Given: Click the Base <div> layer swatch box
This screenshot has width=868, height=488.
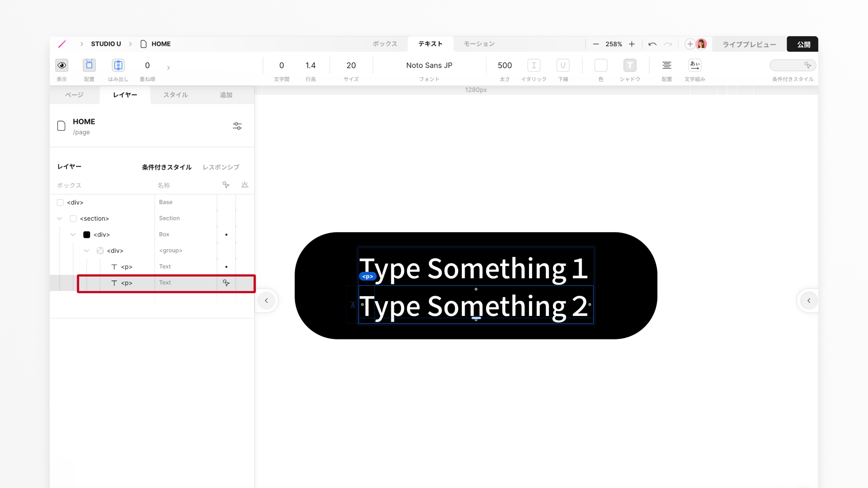Looking at the screenshot, I should tap(60, 202).
